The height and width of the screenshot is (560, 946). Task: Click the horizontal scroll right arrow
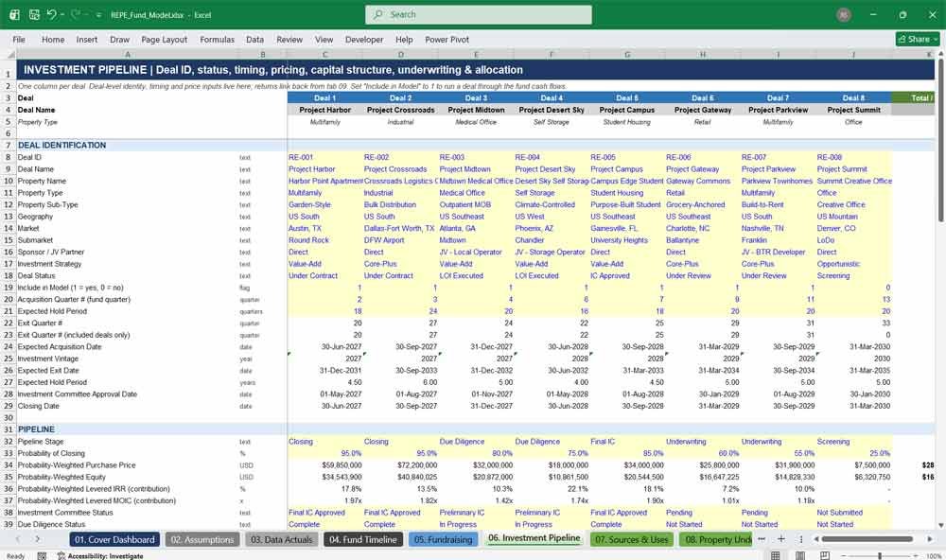pos(930,539)
